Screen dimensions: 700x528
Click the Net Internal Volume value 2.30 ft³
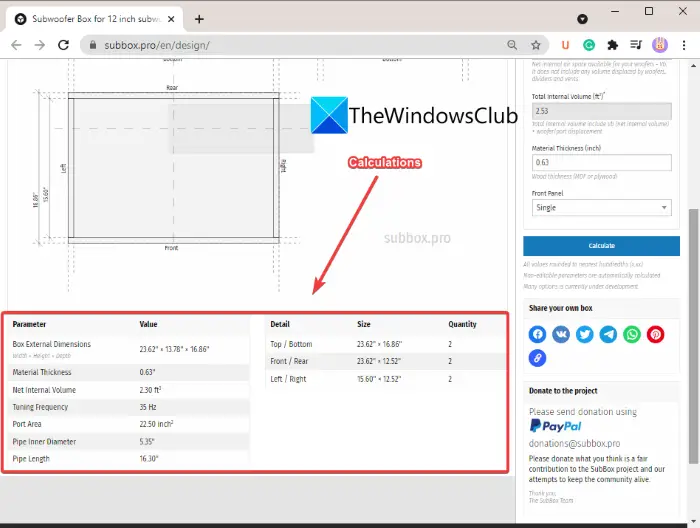click(150, 390)
